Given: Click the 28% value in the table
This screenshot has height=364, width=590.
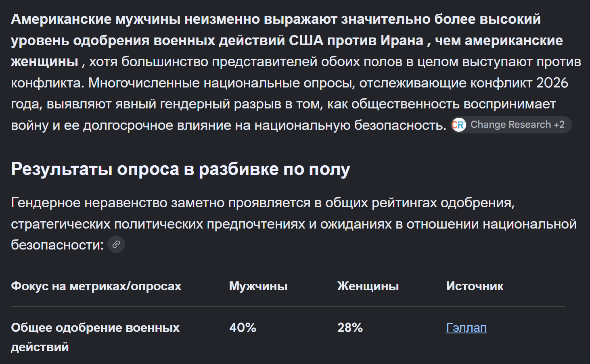Looking at the screenshot, I should click(350, 327).
